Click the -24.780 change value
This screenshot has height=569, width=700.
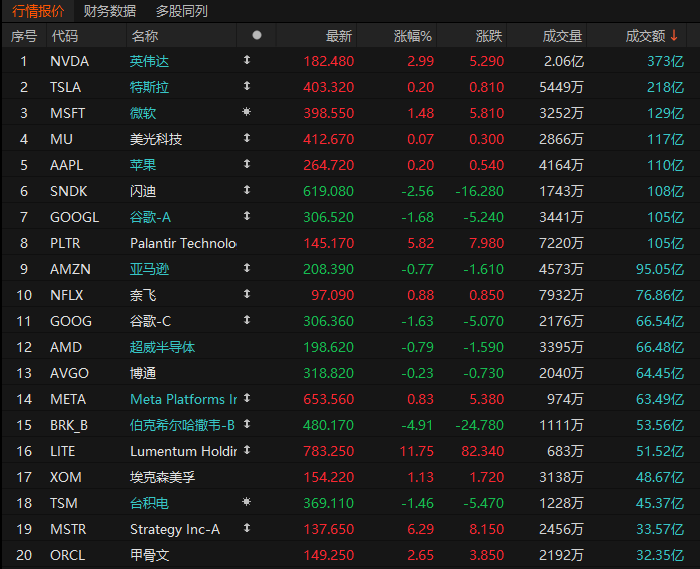[479, 425]
